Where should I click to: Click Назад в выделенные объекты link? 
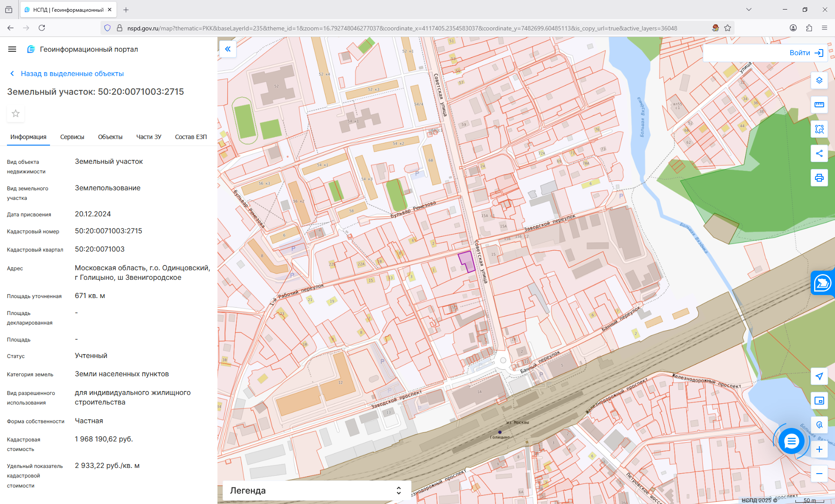(72, 73)
